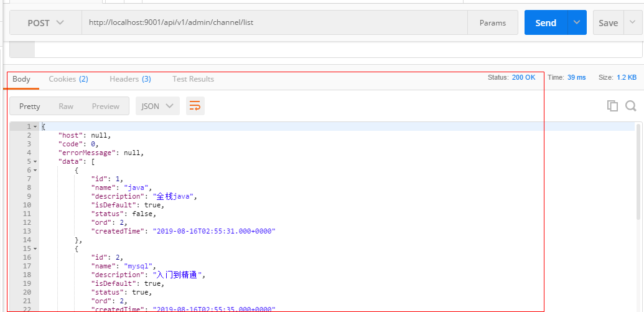Image resolution: width=644 pixels, height=312 pixels.
Task: Select the Pretty view mode
Action: pos(30,106)
